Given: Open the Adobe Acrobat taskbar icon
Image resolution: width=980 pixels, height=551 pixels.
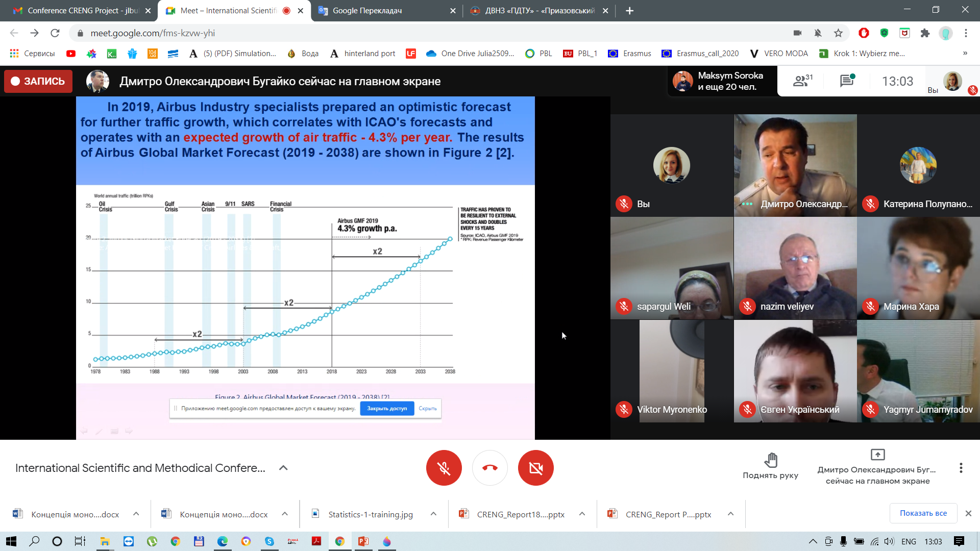Looking at the screenshot, I should (316, 541).
